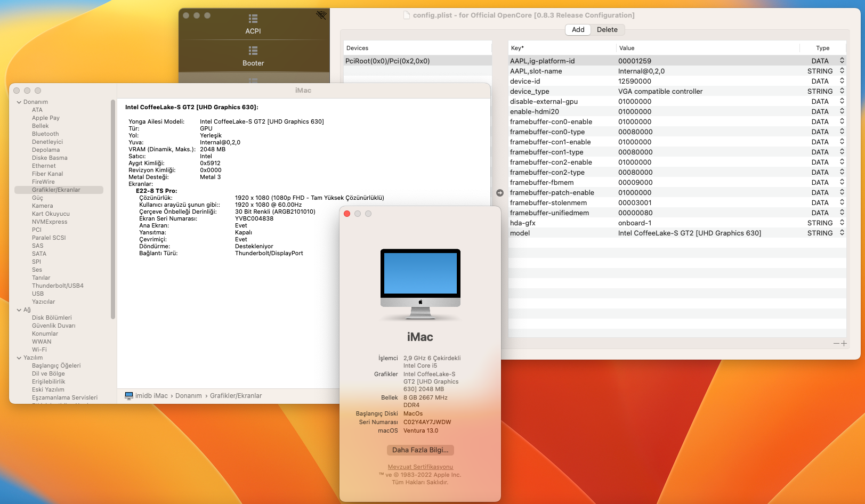Click the arrow icon beside framebuffer-patch-enable
The image size is (865, 504).
pyautogui.click(x=500, y=193)
